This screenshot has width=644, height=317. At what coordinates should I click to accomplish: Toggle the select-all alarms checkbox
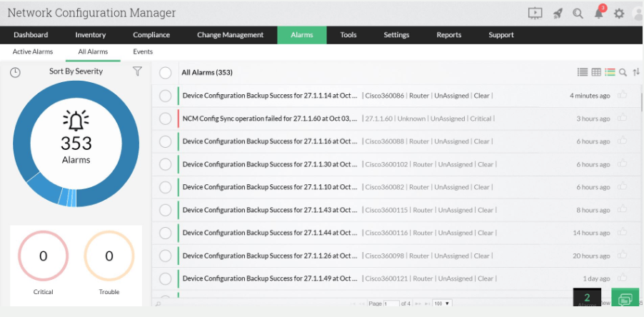coord(166,72)
